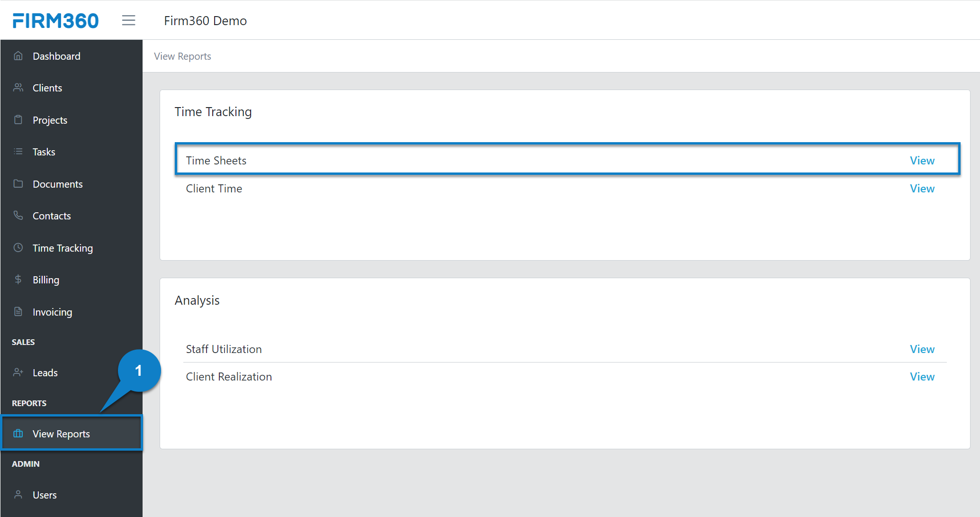
Task: Click the Leads icon in sidebar
Action: pos(17,372)
